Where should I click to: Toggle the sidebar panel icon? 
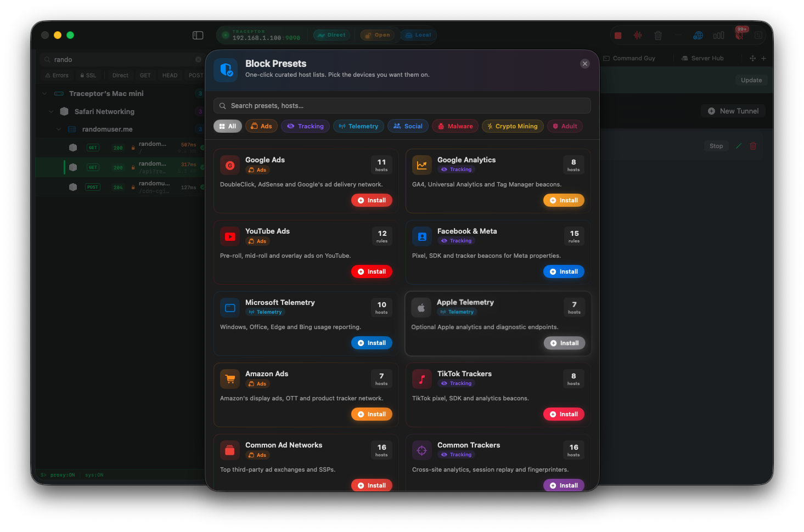pyautogui.click(x=198, y=35)
